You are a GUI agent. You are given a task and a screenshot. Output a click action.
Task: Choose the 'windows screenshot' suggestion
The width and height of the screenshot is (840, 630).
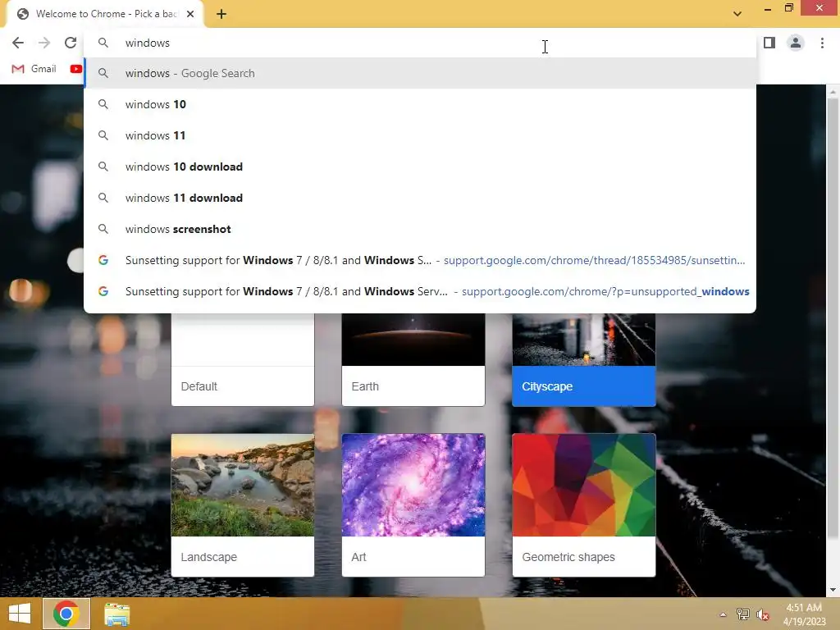coord(420,229)
